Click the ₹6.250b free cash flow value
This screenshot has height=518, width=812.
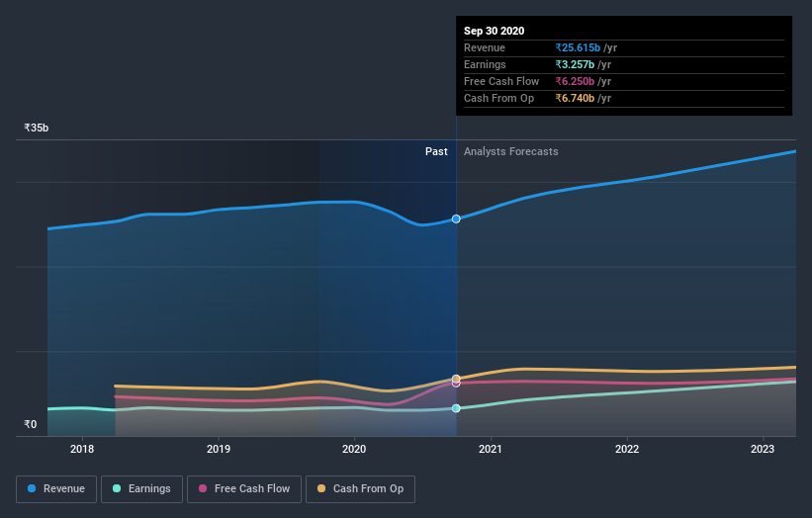tap(575, 81)
